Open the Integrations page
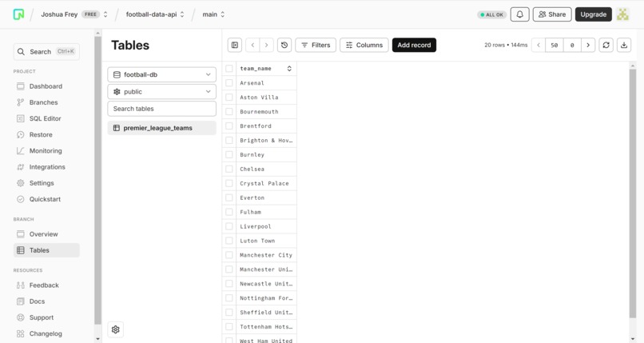This screenshot has width=644, height=343. coord(46,167)
